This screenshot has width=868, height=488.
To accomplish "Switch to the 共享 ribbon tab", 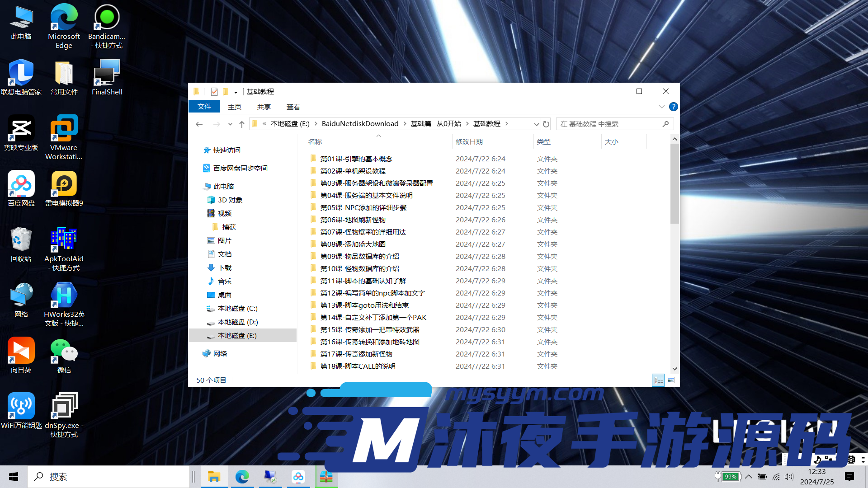I will [264, 107].
